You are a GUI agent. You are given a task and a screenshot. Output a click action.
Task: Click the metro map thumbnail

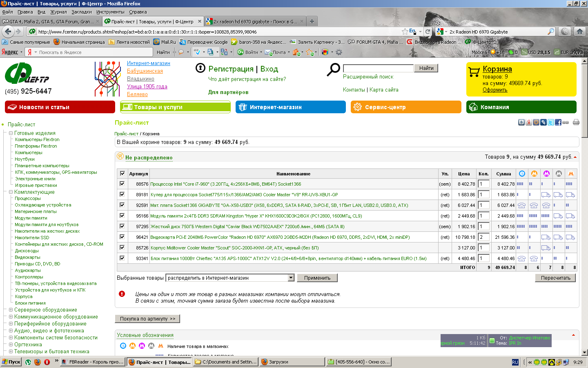pos(108,79)
